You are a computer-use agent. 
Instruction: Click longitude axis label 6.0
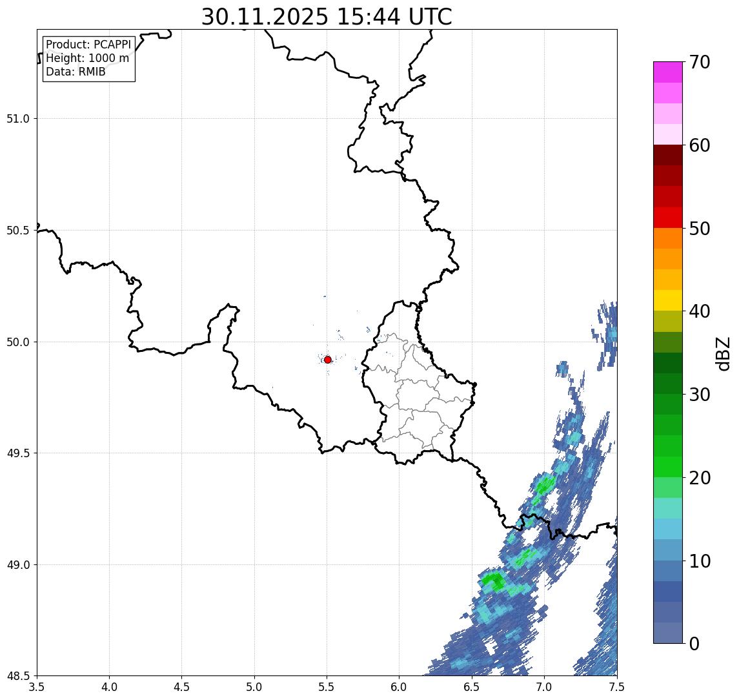pos(400,687)
